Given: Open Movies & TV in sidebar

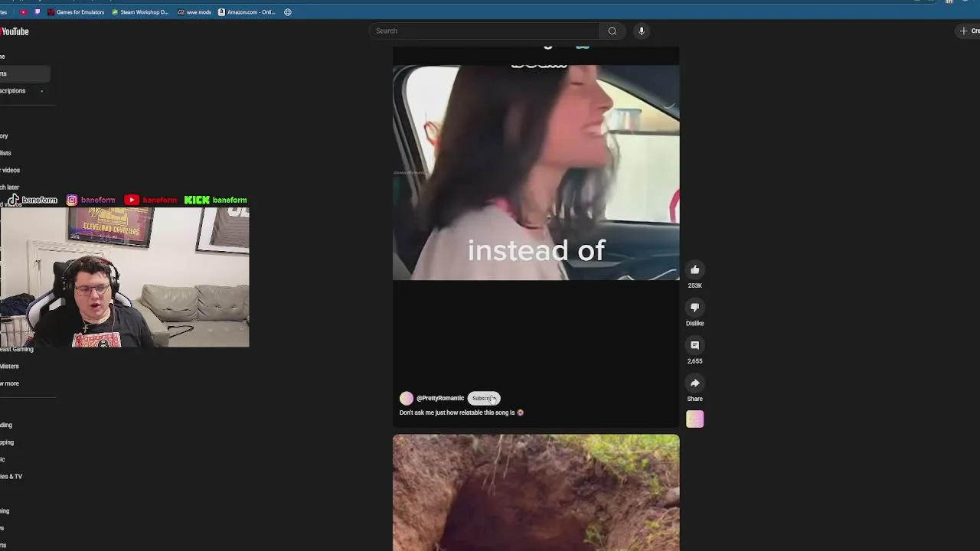Looking at the screenshot, I should tap(11, 476).
